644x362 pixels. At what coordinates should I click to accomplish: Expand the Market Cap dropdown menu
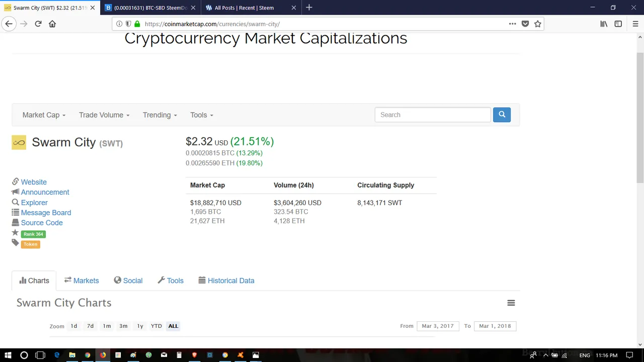point(44,115)
